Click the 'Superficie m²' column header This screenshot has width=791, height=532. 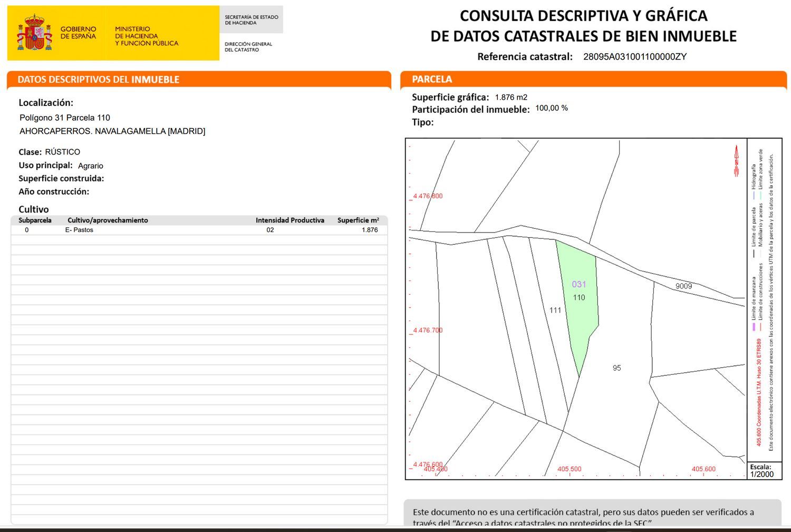tap(358, 220)
